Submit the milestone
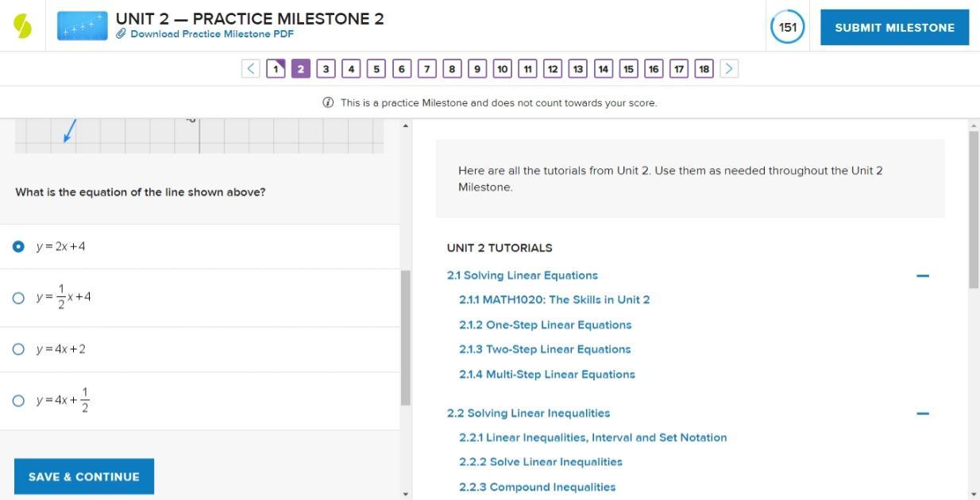This screenshot has width=980, height=500. coord(894,27)
